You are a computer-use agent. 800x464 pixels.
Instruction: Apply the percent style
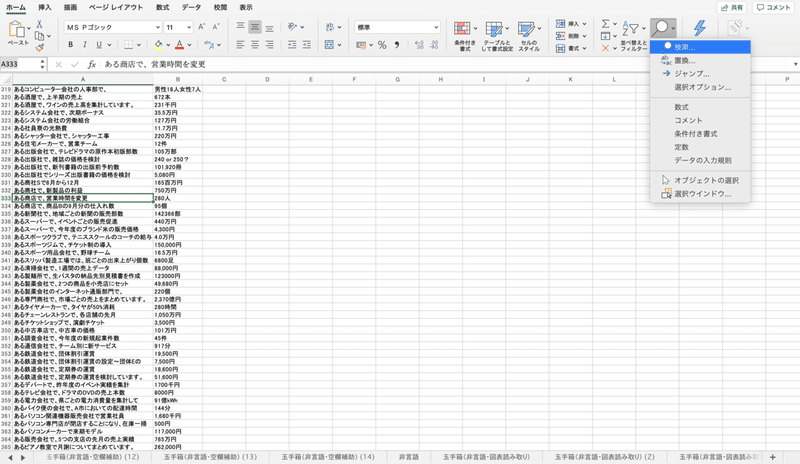click(382, 45)
